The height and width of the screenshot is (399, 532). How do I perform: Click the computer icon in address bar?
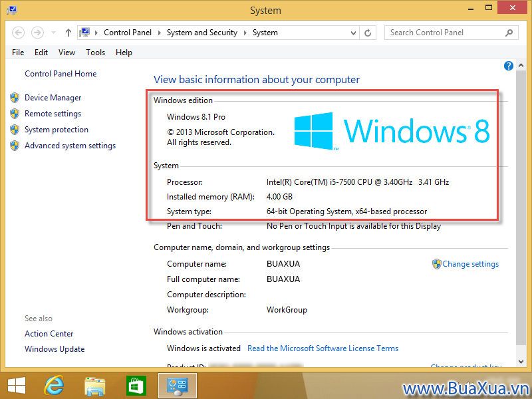(x=84, y=33)
